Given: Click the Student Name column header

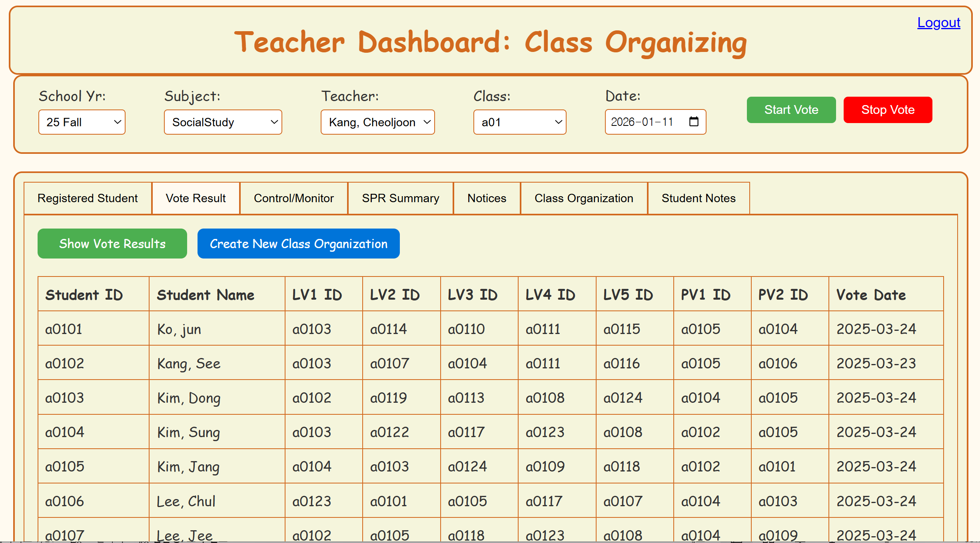Looking at the screenshot, I should click(x=206, y=295).
